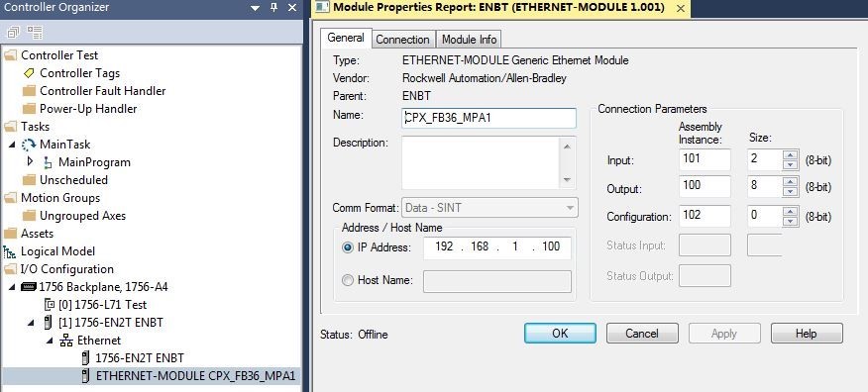The height and width of the screenshot is (392, 868).
Task: Click the ETHERNET-MODULE CPX_FB36_MPA1 module icon
Action: [x=85, y=376]
